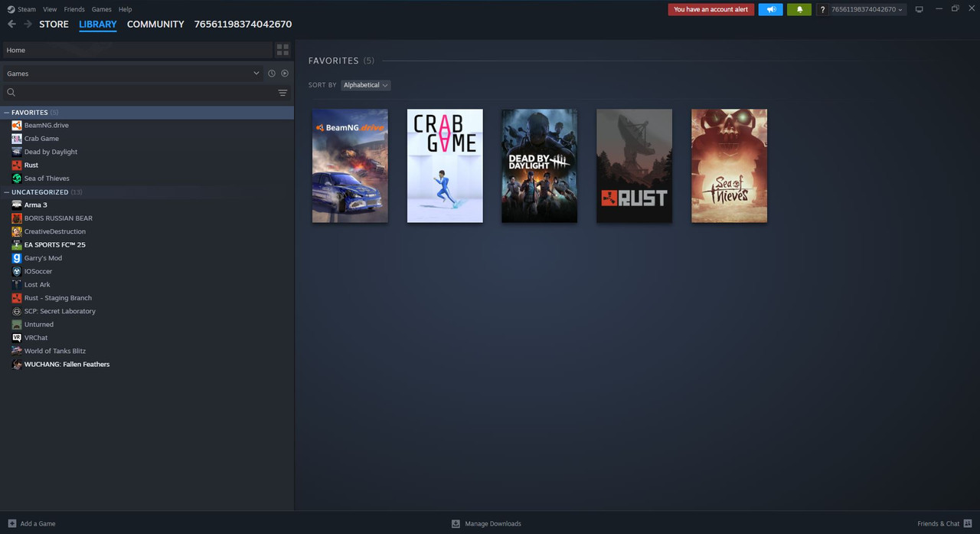This screenshot has width=980, height=534.
Task: Click the library search magnifier icon
Action: (x=11, y=93)
